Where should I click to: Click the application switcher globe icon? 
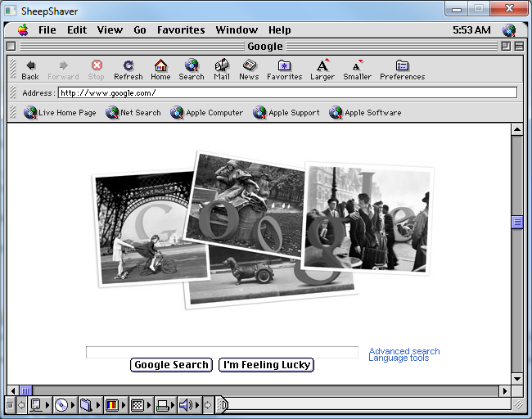[x=509, y=30]
